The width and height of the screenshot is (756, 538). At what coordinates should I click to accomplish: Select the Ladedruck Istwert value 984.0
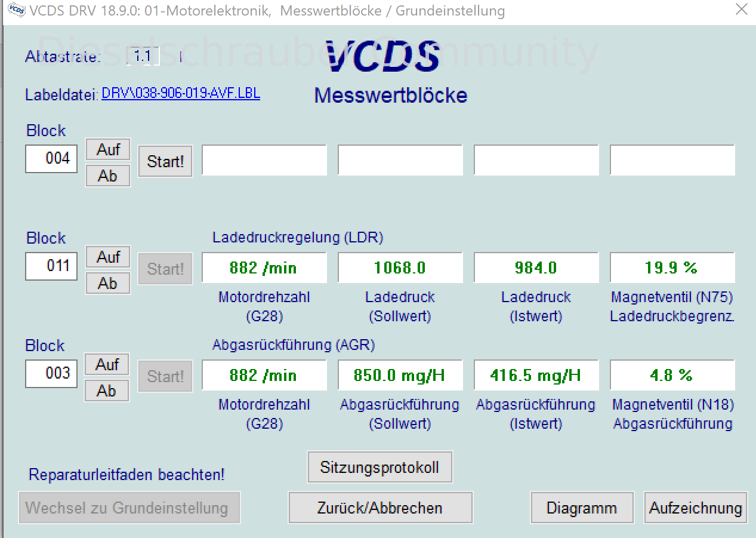[536, 268]
